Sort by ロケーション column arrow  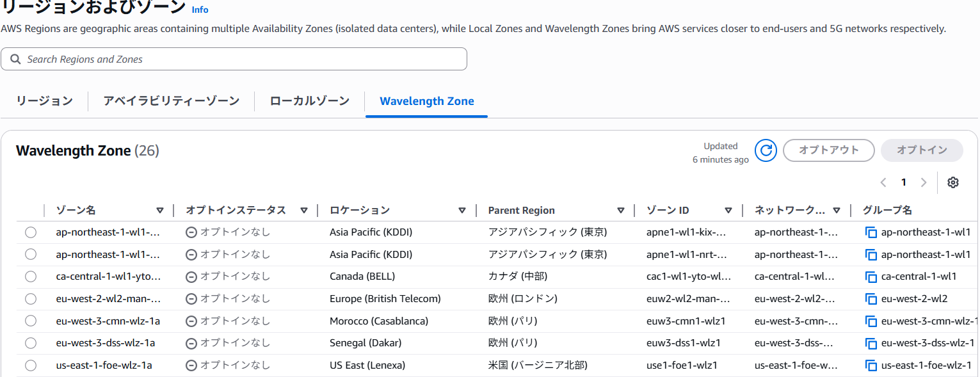click(x=462, y=211)
